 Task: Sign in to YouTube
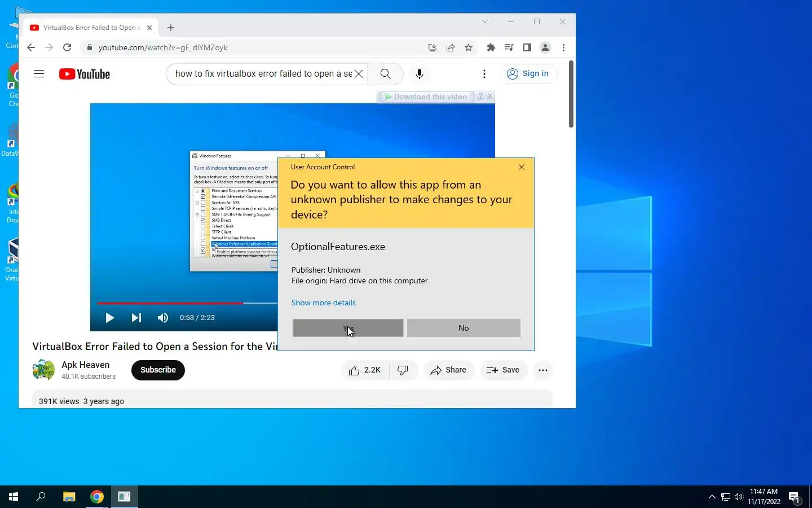click(x=528, y=74)
